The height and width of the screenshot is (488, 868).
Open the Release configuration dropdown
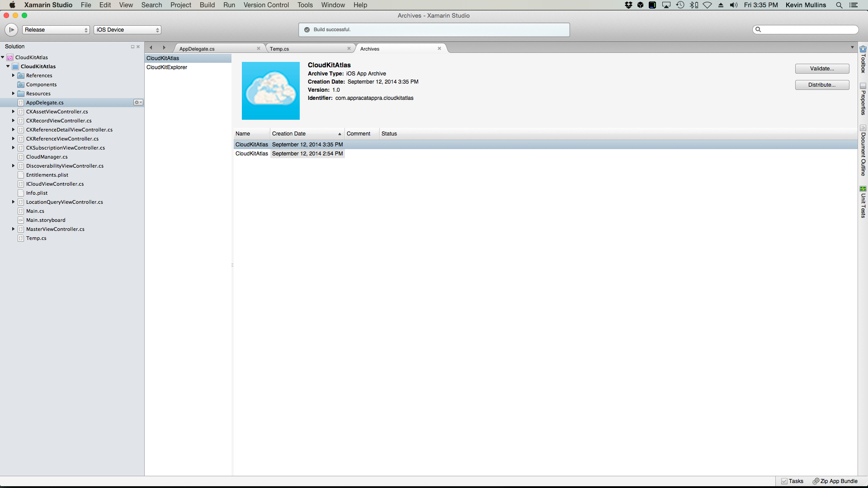56,30
